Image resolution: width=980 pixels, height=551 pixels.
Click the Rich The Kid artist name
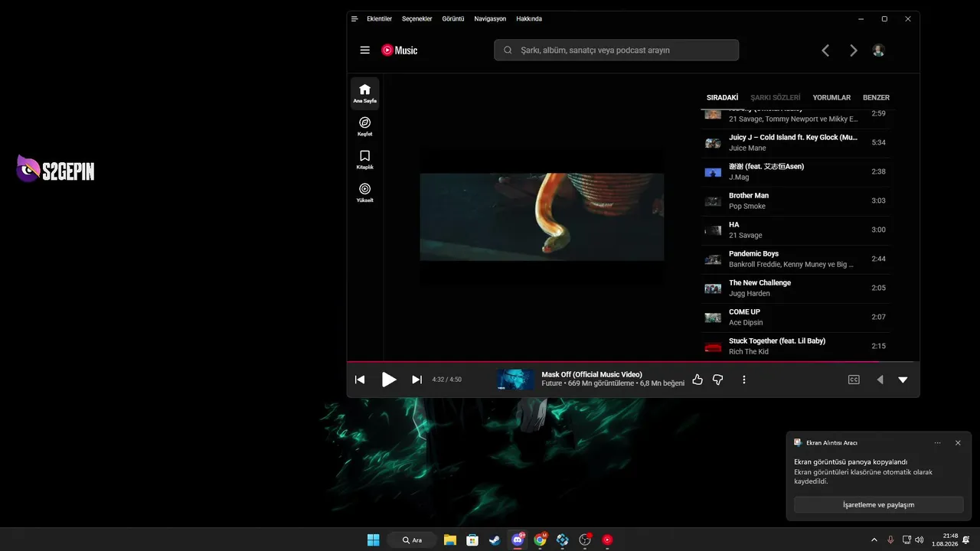(749, 352)
